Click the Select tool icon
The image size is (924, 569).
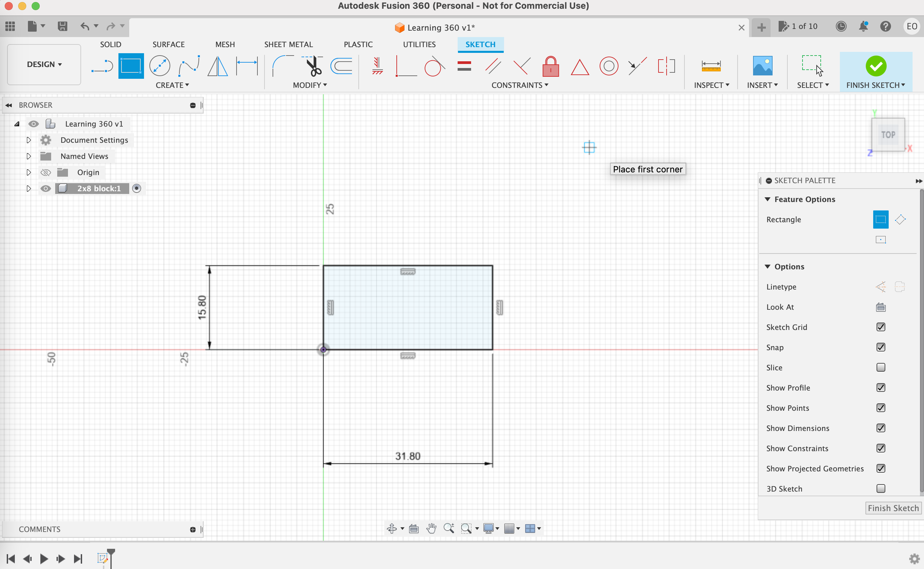[x=812, y=66]
